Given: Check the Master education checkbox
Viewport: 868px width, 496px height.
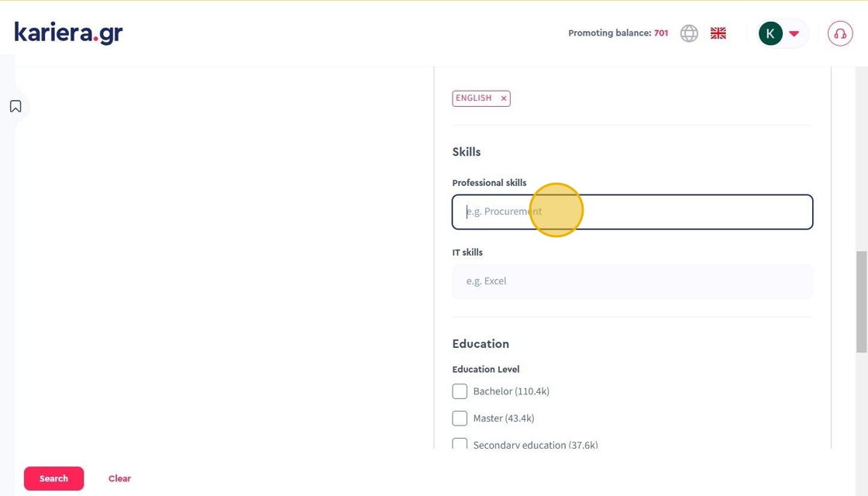Looking at the screenshot, I should [460, 418].
